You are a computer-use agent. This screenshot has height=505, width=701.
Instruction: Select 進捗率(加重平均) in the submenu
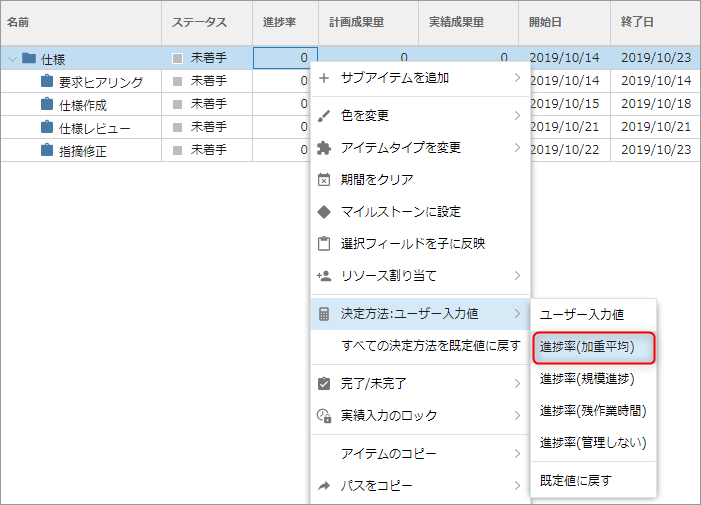pos(593,347)
